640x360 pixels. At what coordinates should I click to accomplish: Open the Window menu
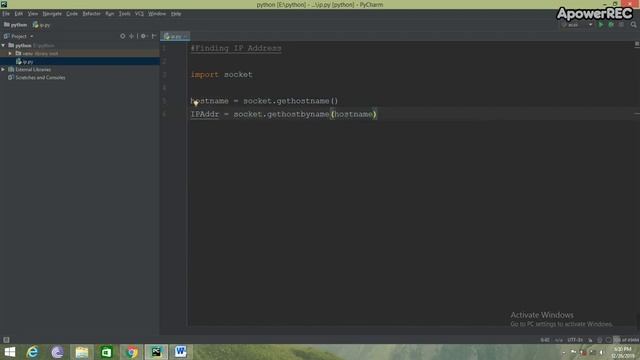coord(157,14)
